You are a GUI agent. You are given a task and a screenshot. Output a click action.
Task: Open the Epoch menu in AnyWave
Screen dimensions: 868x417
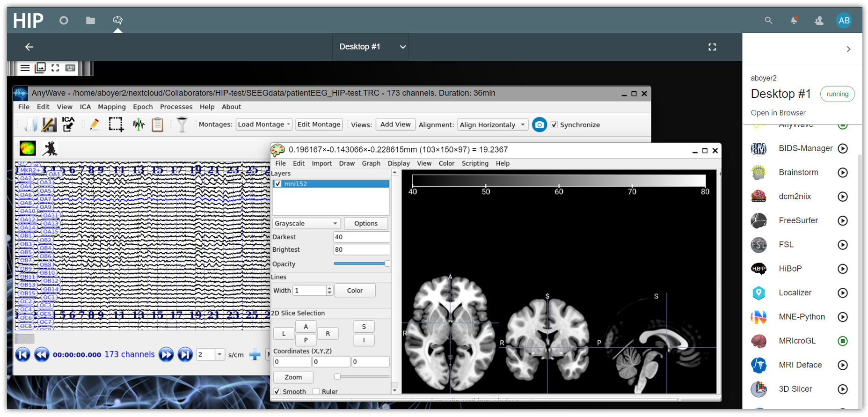point(143,107)
